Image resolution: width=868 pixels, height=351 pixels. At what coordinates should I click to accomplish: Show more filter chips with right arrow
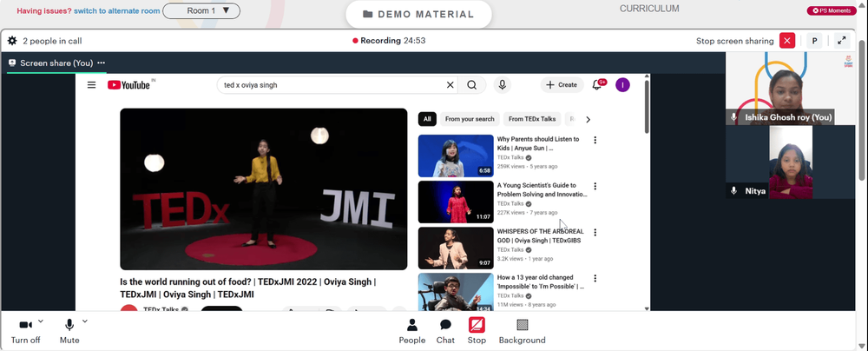[x=588, y=119]
